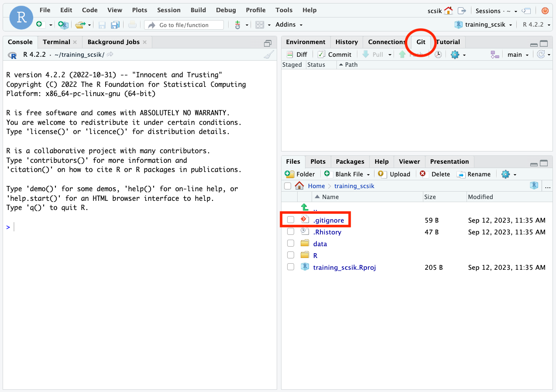556x392 pixels.
Task: Check the box next to .gitignore
Action: [x=291, y=220]
